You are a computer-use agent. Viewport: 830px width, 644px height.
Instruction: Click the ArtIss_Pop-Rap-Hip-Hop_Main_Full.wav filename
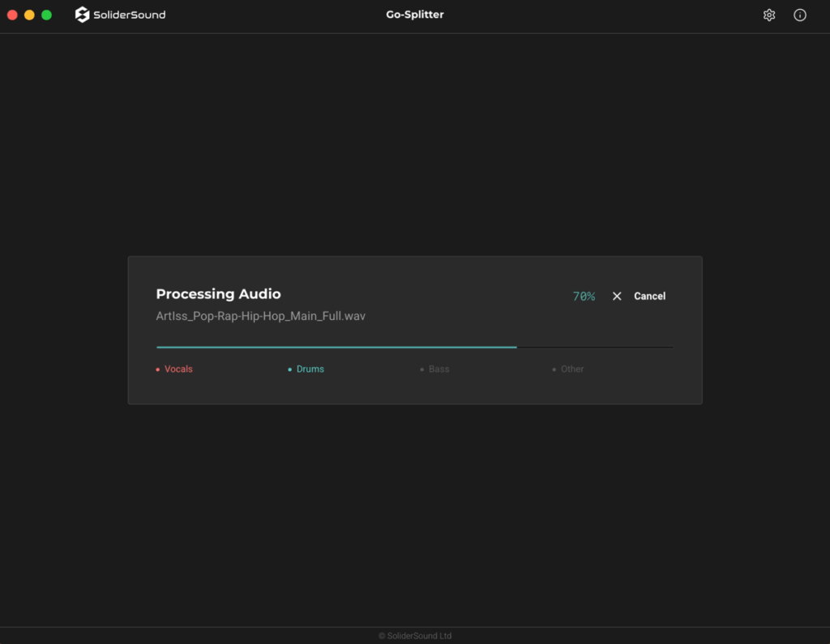tap(260, 316)
